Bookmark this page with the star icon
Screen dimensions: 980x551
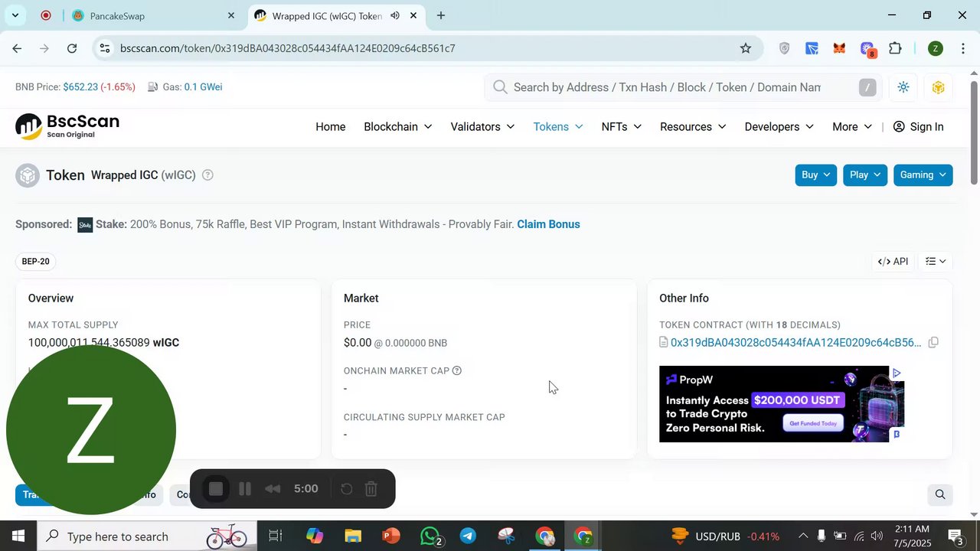click(x=746, y=48)
